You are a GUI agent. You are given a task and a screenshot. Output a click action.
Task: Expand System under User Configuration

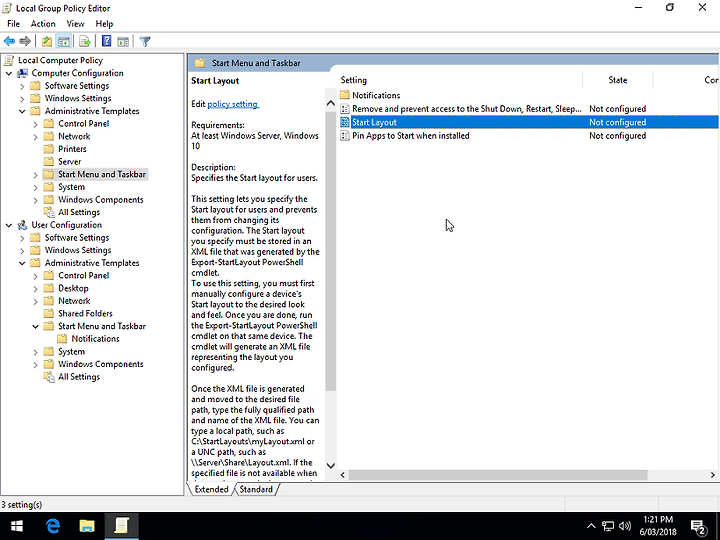pyautogui.click(x=35, y=352)
